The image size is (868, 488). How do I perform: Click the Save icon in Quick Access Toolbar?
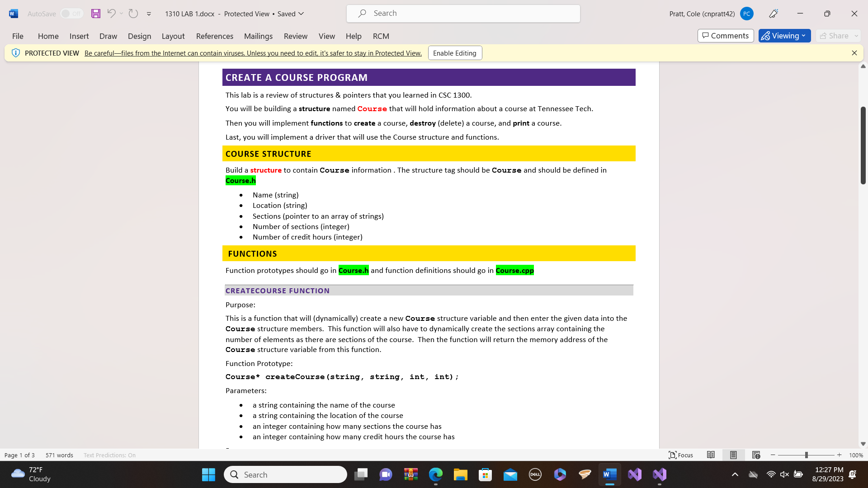(96, 14)
